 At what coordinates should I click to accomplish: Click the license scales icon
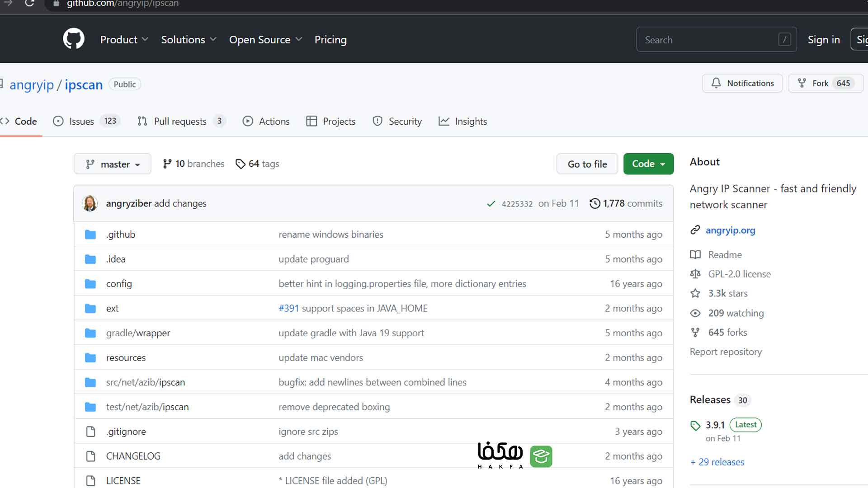pos(695,274)
